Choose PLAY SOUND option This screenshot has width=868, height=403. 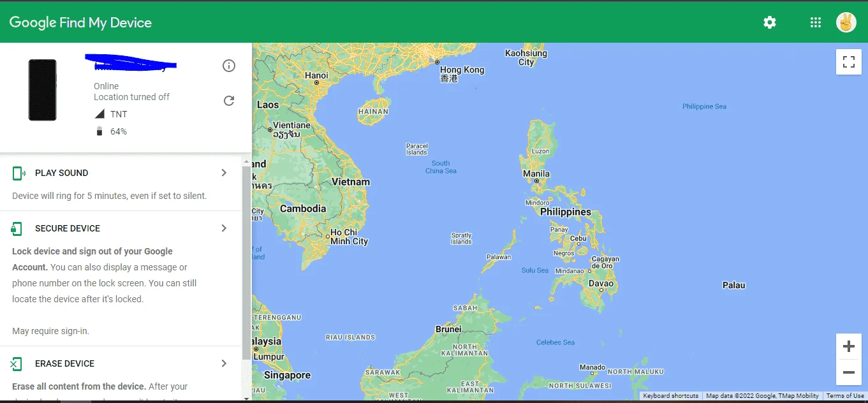tap(62, 173)
